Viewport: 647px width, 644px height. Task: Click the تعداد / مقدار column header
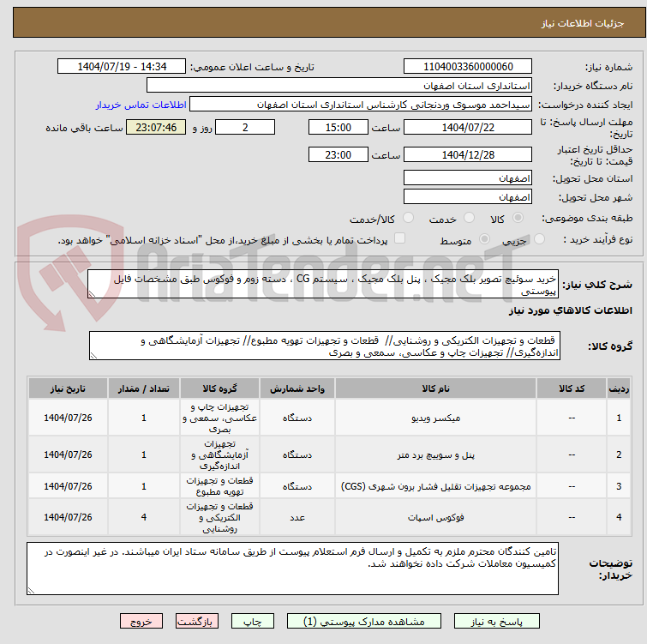[144, 388]
